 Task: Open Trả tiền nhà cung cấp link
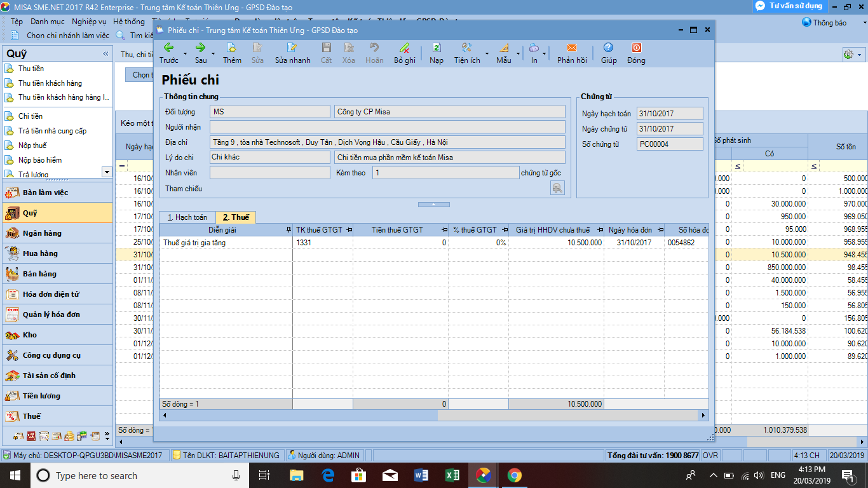point(52,131)
